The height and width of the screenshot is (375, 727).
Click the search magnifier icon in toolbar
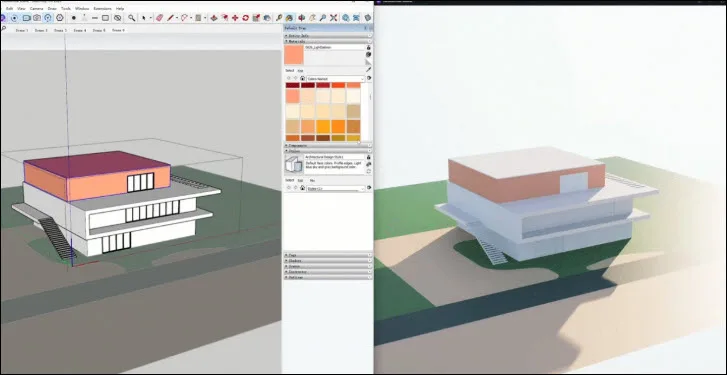tap(132, 18)
